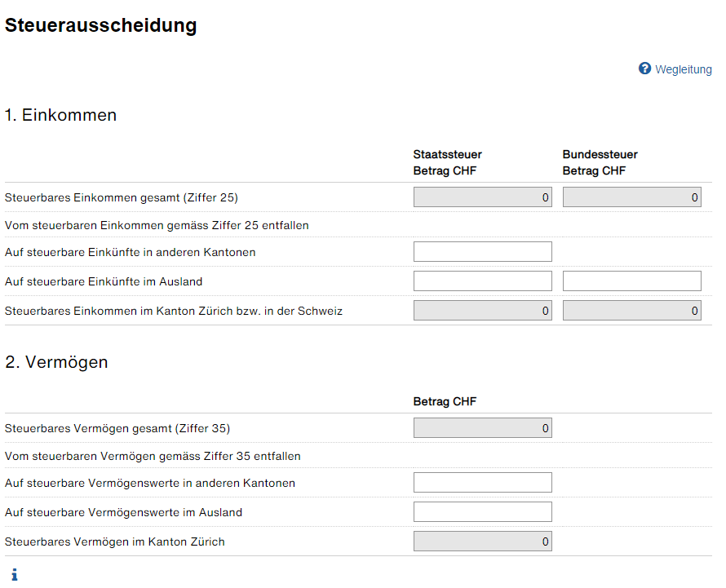Click the Steuerausscheidung page heading
Viewport: 726px width, 588px height.
[101, 25]
